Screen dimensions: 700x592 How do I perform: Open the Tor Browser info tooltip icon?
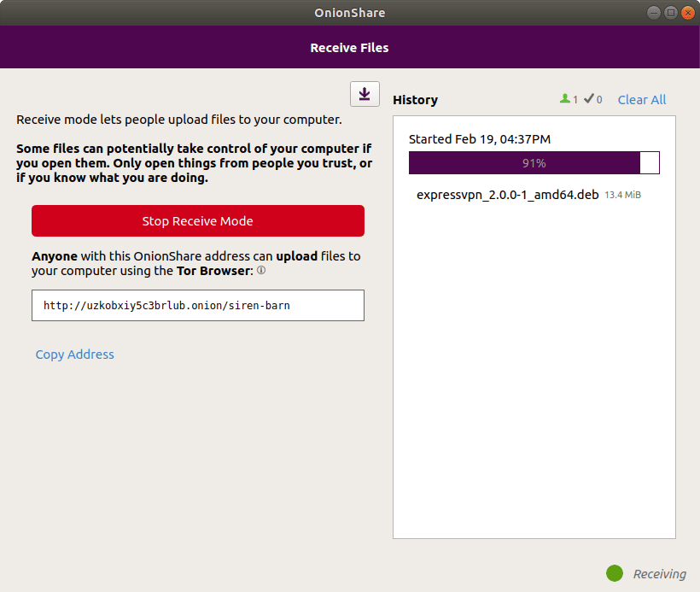(261, 271)
